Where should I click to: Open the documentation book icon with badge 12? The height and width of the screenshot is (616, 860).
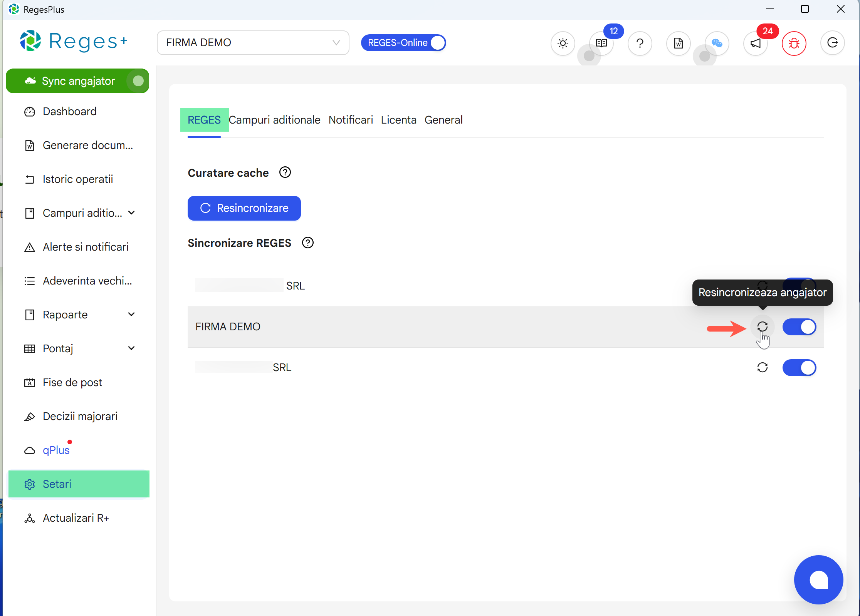point(601,43)
